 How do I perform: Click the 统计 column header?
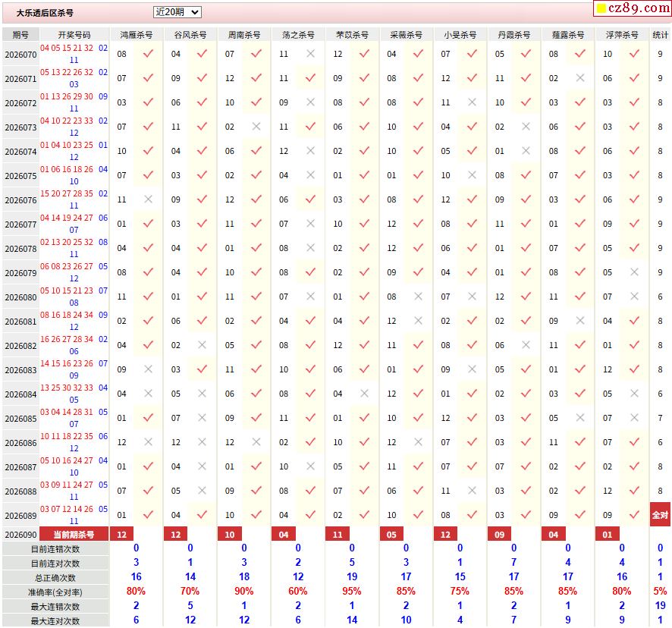click(660, 35)
